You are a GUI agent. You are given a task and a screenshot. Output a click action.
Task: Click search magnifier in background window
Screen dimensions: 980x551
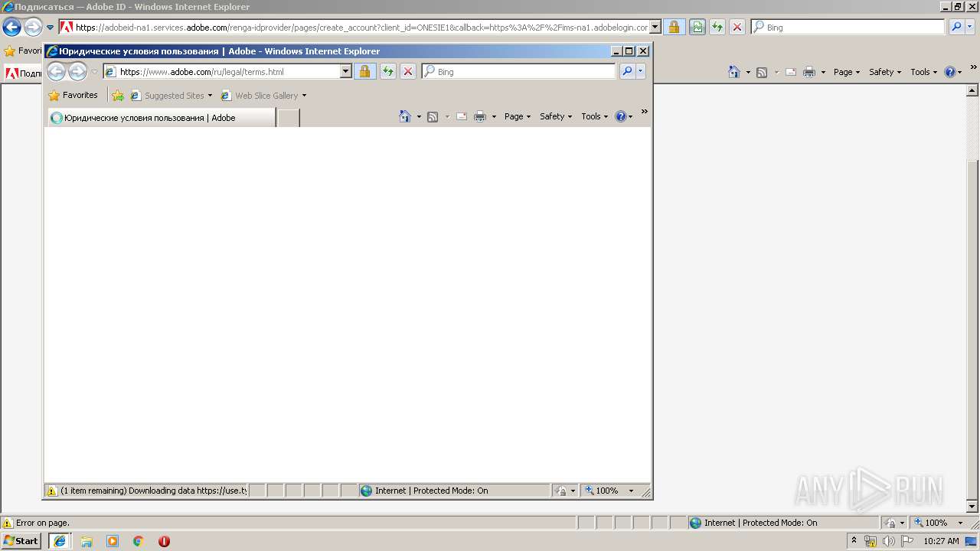click(956, 27)
